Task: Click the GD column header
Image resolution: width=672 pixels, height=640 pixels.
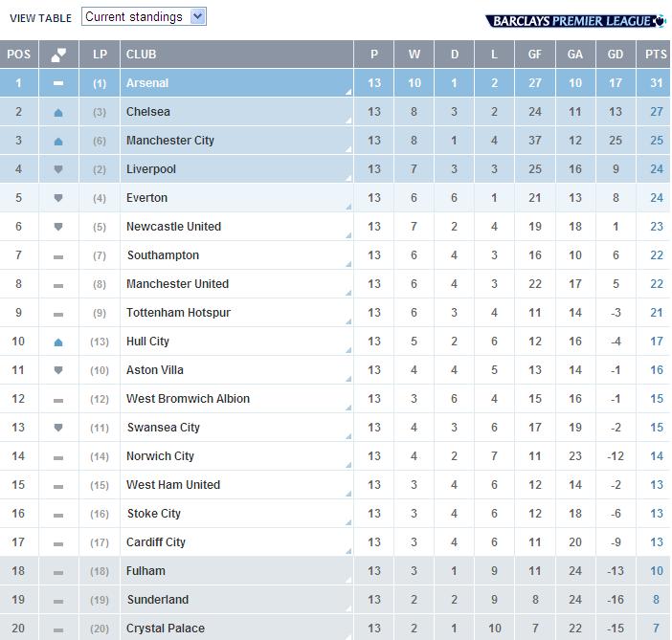Action: [616, 55]
